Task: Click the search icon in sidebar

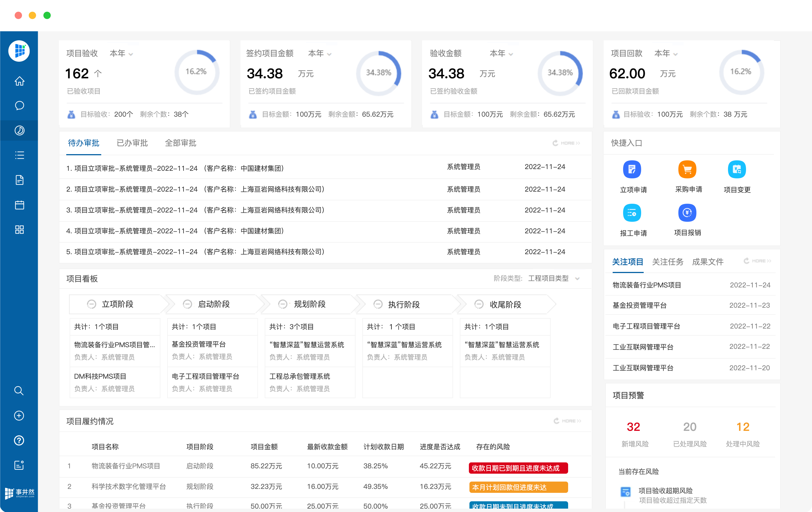Action: [19, 391]
